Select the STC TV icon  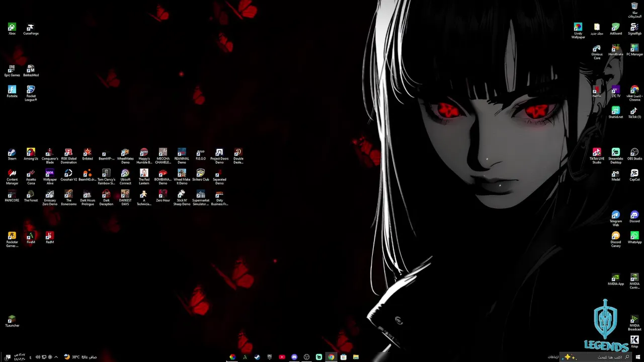point(616,92)
